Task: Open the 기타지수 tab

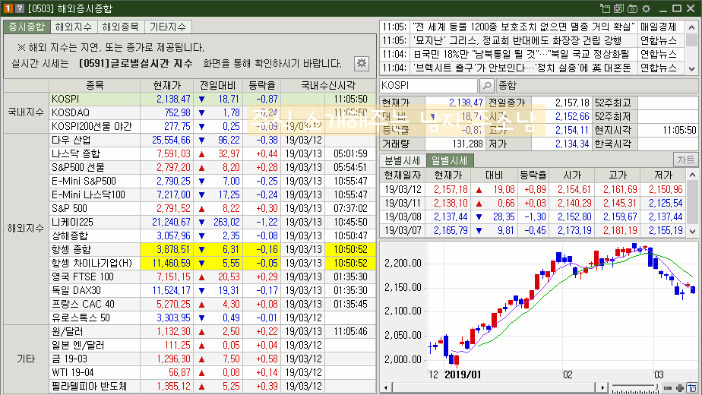Action: click(x=167, y=27)
